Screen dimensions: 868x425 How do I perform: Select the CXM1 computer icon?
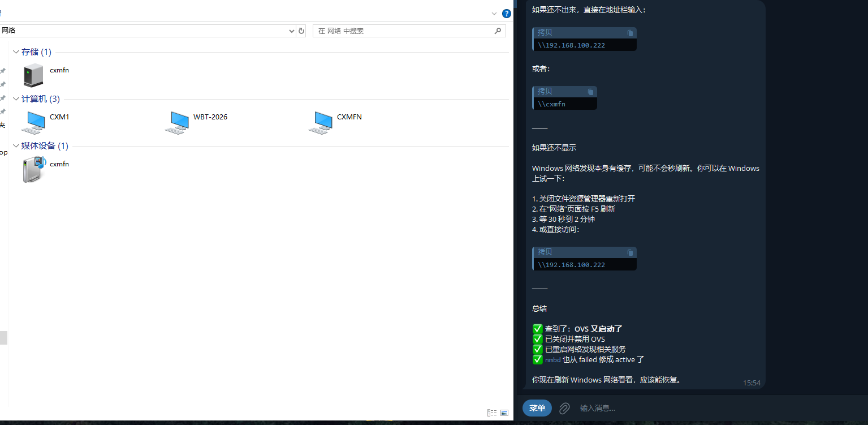[x=33, y=122]
